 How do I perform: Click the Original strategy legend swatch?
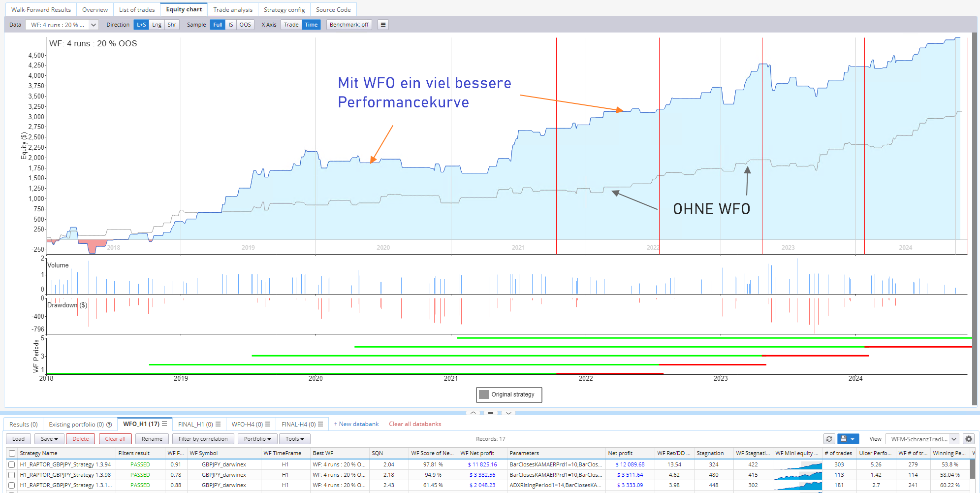[484, 394]
